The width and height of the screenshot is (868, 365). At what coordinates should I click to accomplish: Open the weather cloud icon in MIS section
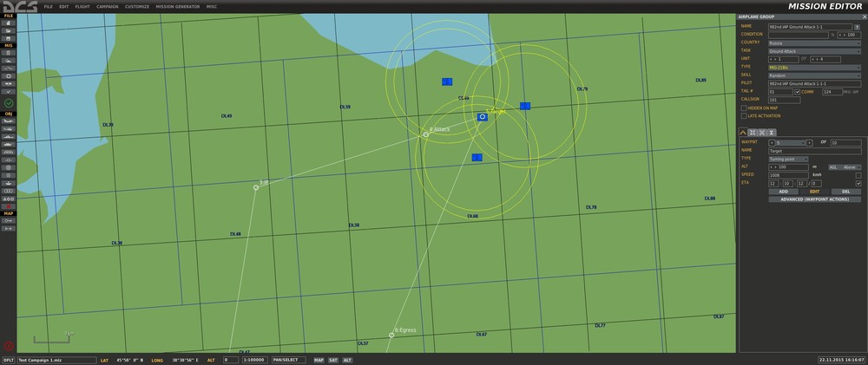coord(9,61)
